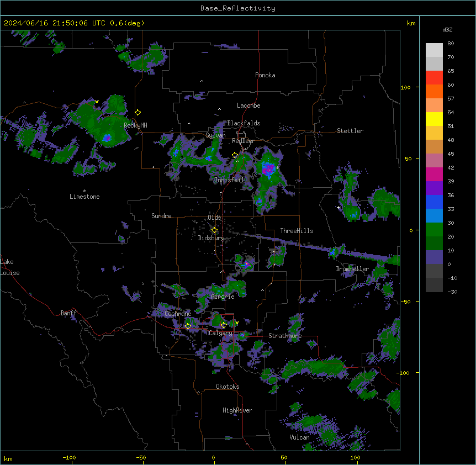The image size is (476, 465).
Task: Click the storm cell southwest of RockyMH
Action: click(107, 138)
